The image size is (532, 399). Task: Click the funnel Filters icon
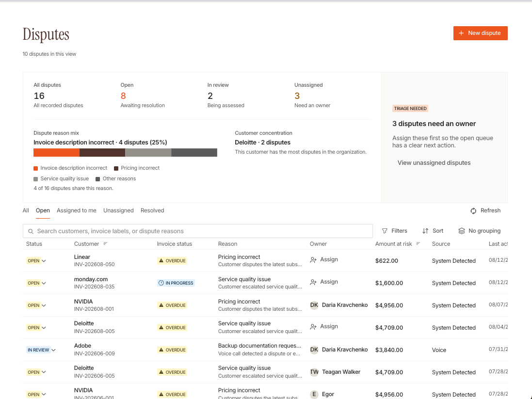385,231
